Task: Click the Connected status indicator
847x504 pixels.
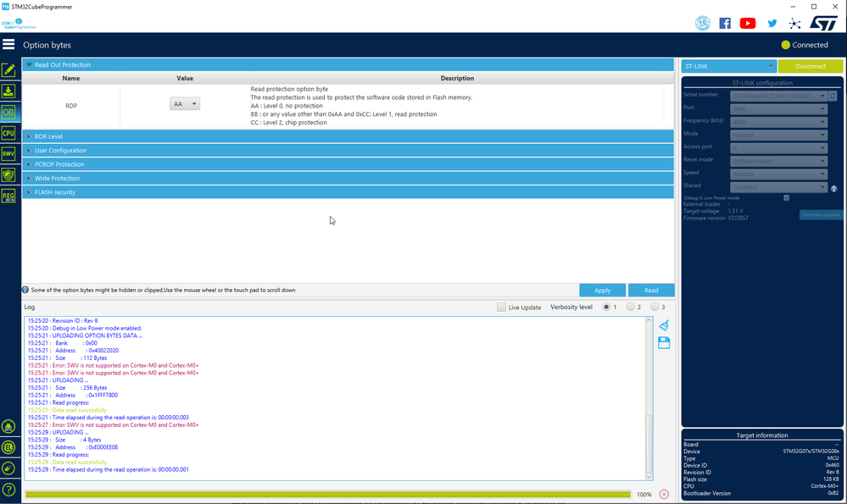Action: (x=805, y=45)
